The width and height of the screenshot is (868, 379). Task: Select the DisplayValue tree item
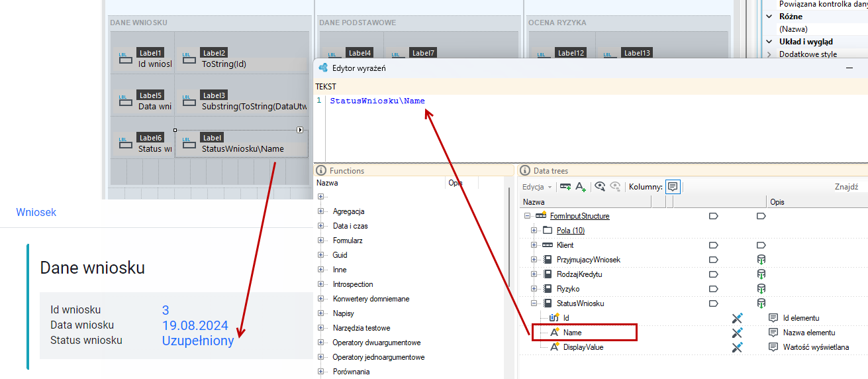coord(583,347)
